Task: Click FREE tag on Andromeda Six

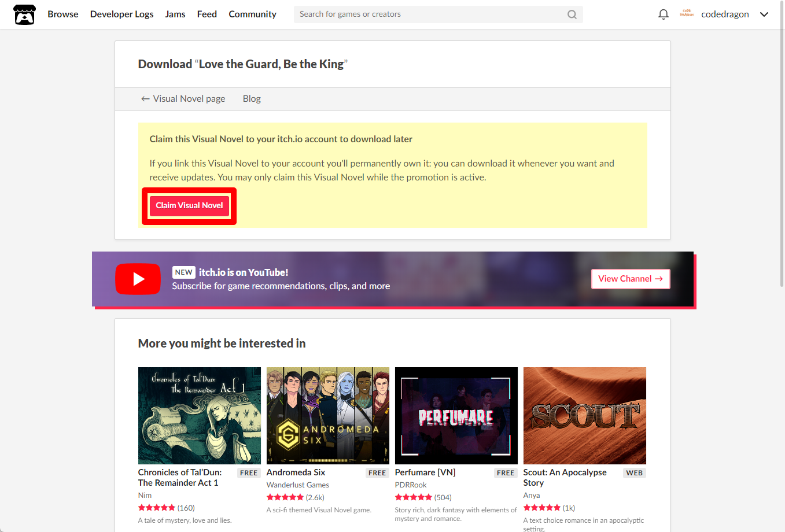Action: click(x=377, y=473)
